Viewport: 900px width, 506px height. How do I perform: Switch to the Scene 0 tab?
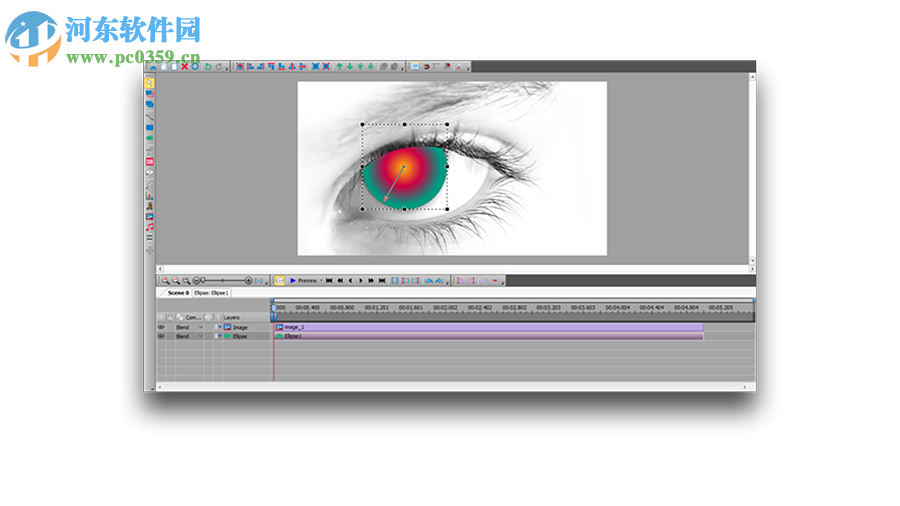(177, 293)
